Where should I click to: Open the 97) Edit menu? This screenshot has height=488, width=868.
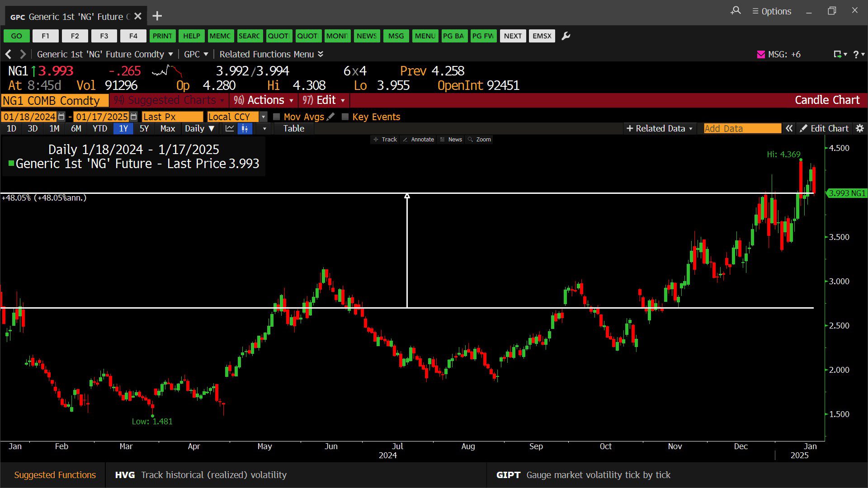(x=324, y=100)
